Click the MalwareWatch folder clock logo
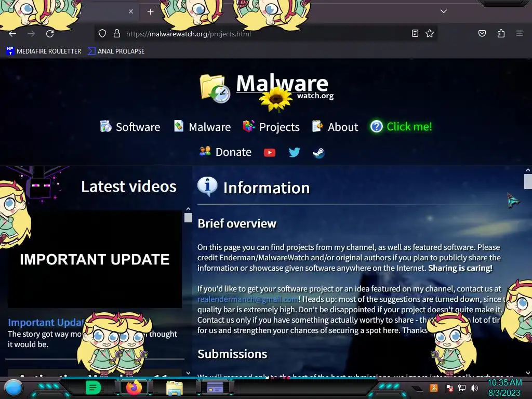The width and height of the screenshot is (532, 399). click(215, 88)
